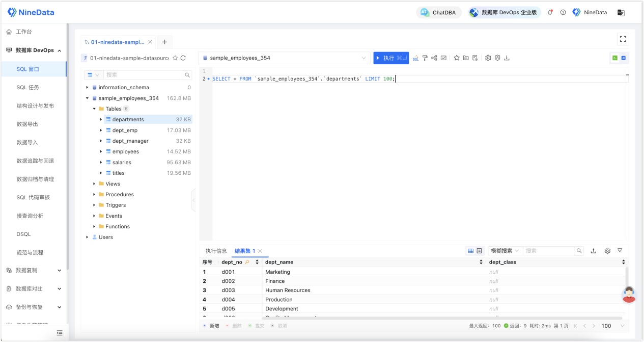This screenshot has height=342, width=644.
Task: Enter fullscreen mode with the expand icon
Action: pyautogui.click(x=623, y=39)
